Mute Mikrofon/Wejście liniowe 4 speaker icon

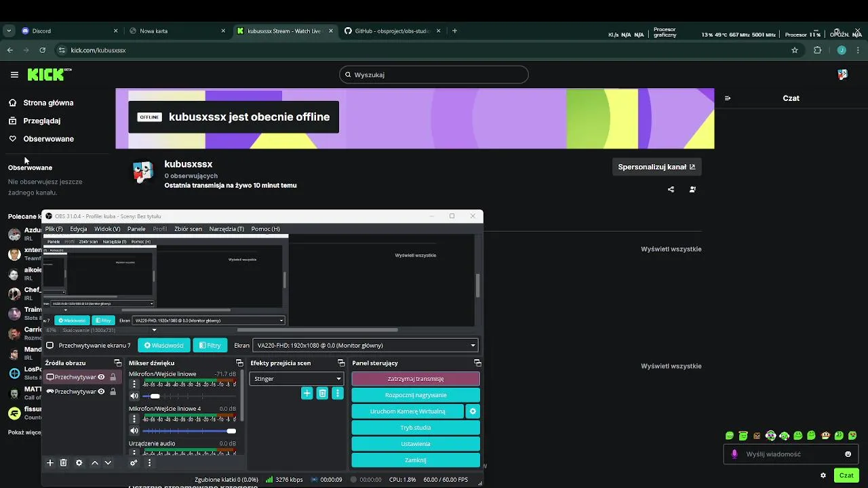pyautogui.click(x=134, y=431)
